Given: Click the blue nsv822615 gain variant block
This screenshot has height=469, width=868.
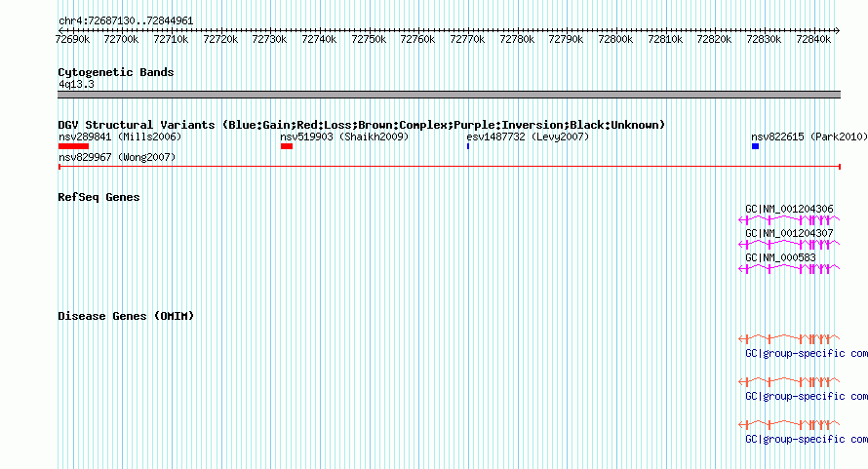Looking at the screenshot, I should pyautogui.click(x=755, y=146).
